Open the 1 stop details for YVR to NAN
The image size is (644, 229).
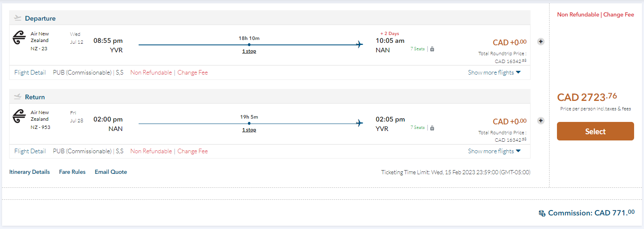click(249, 51)
